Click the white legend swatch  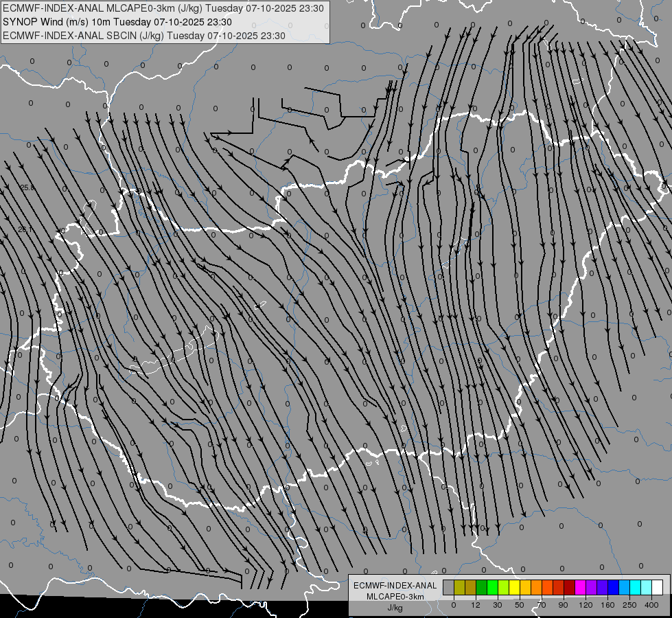(x=658, y=588)
